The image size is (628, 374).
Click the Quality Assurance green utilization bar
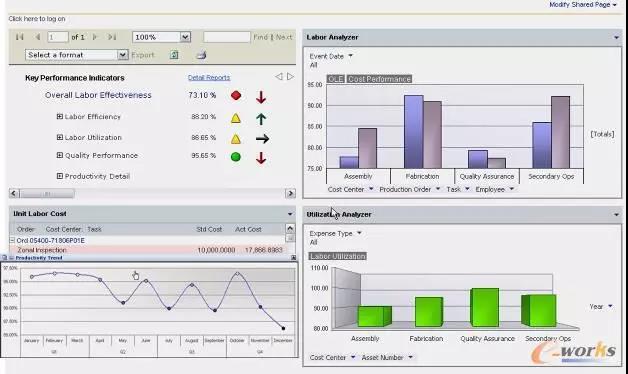(x=485, y=307)
